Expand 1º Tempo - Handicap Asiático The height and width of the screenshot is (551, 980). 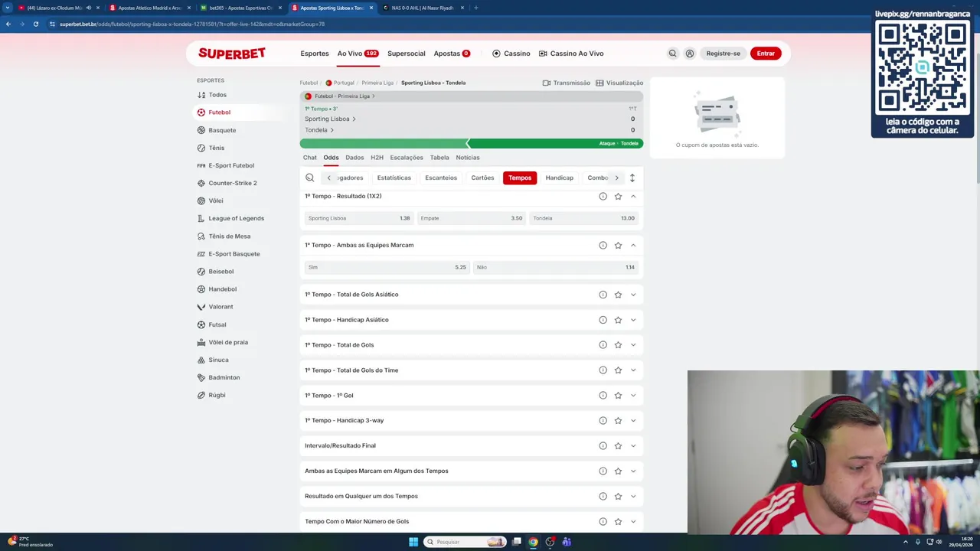click(x=633, y=320)
